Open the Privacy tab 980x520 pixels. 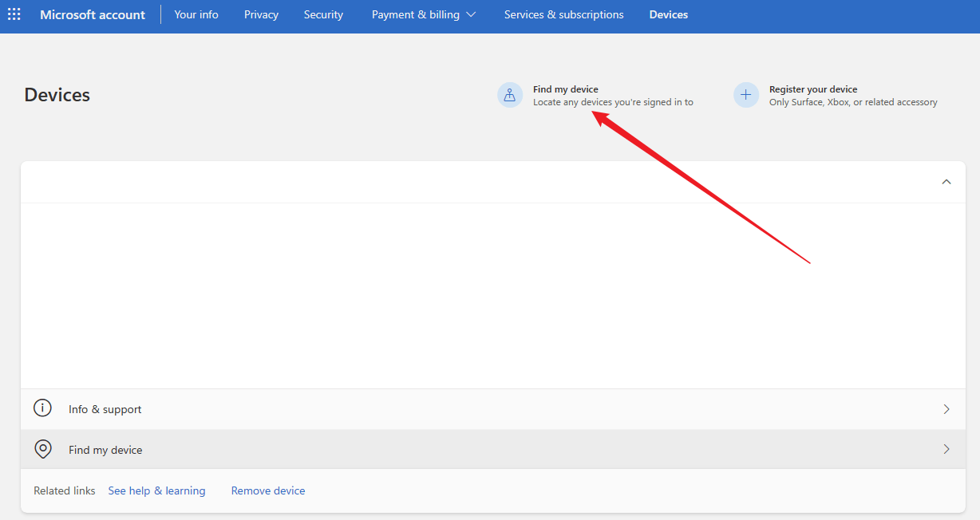click(261, 14)
